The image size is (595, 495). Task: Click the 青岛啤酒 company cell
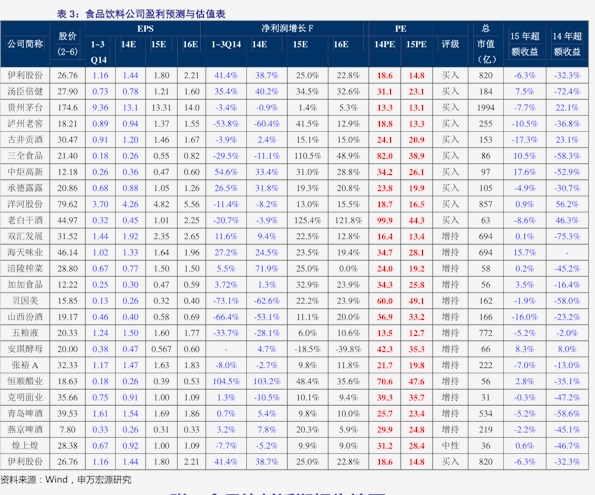click(25, 413)
